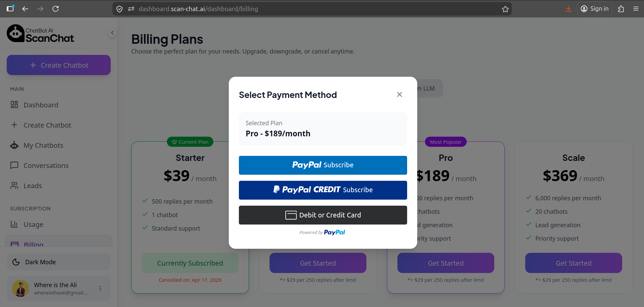Image resolution: width=644 pixels, height=307 pixels.
Task: Click the purple Create Chatbot button
Action: pos(59,65)
